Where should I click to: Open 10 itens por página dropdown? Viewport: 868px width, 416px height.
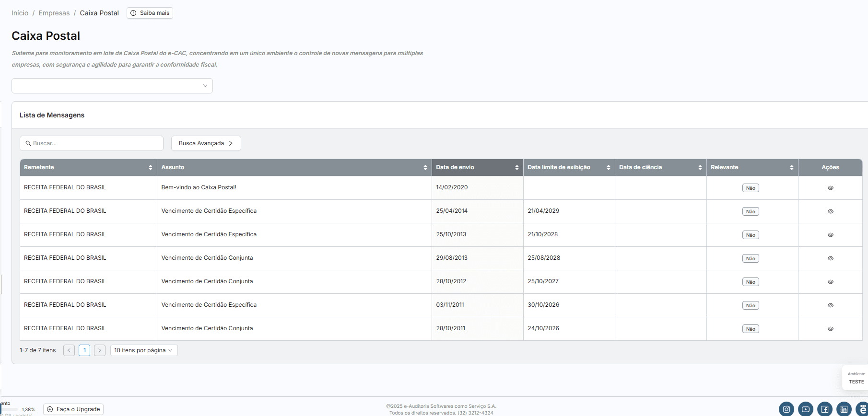(144, 350)
